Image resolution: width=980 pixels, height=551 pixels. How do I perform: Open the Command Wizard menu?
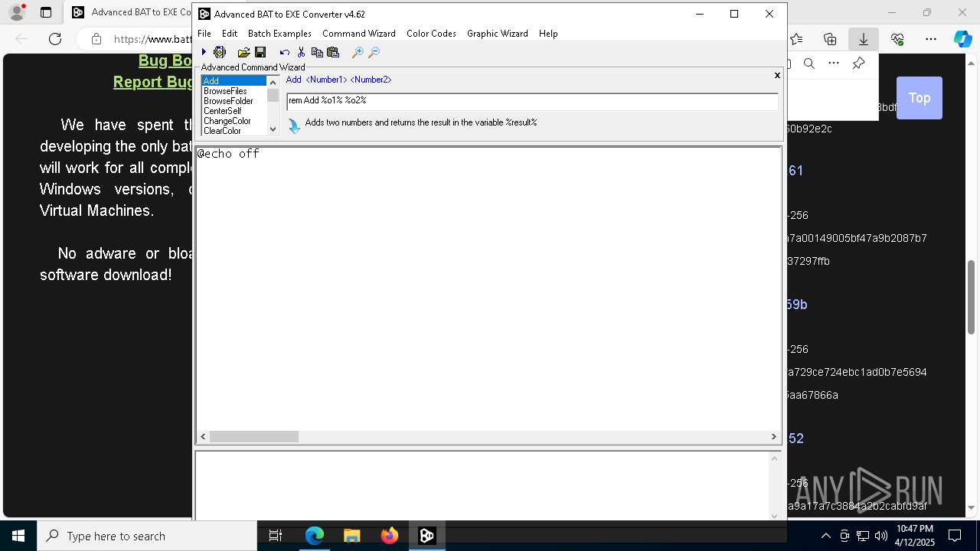point(359,34)
